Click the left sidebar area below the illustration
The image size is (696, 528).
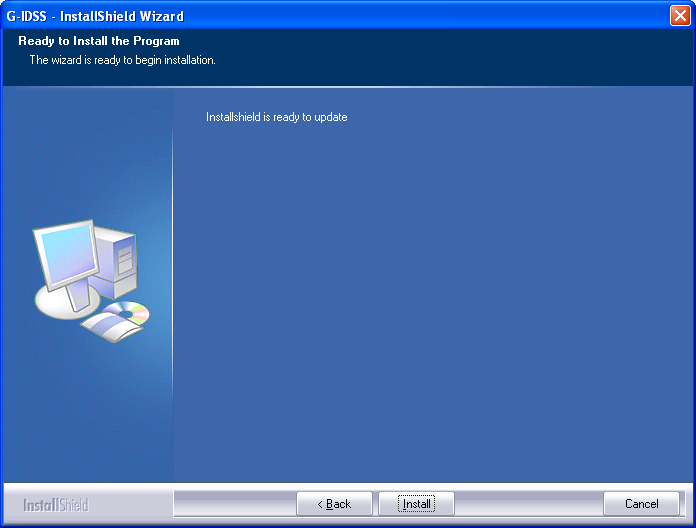[x=85, y=420]
